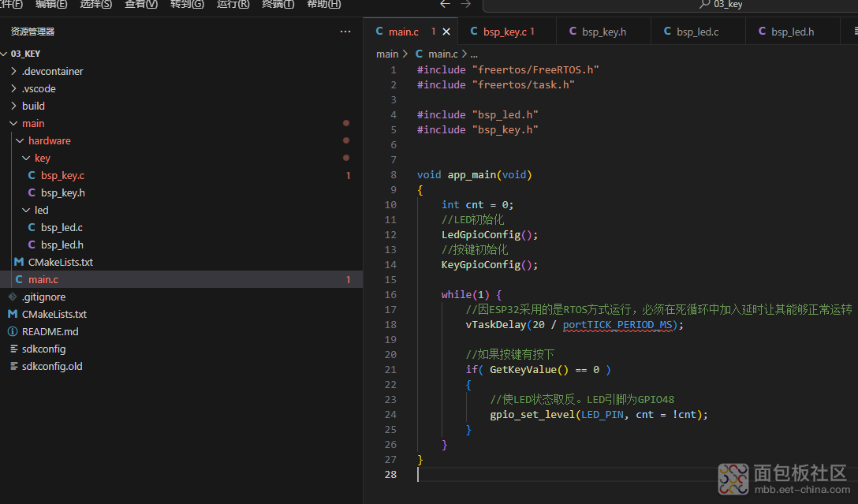Click gpio_set_level in the code
This screenshot has width=858, height=504.
coord(532,415)
